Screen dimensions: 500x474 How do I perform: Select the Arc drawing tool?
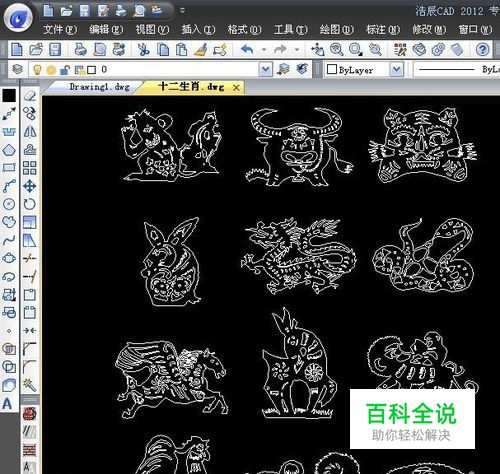click(x=9, y=186)
